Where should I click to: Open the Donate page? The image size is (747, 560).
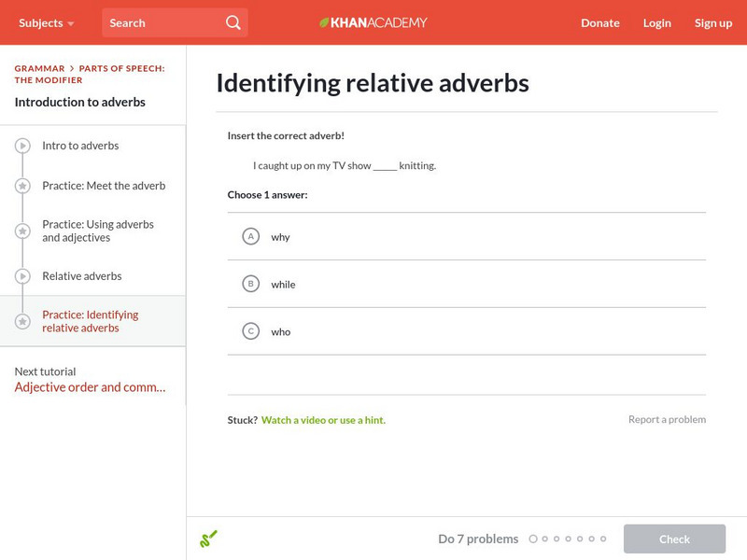click(599, 22)
